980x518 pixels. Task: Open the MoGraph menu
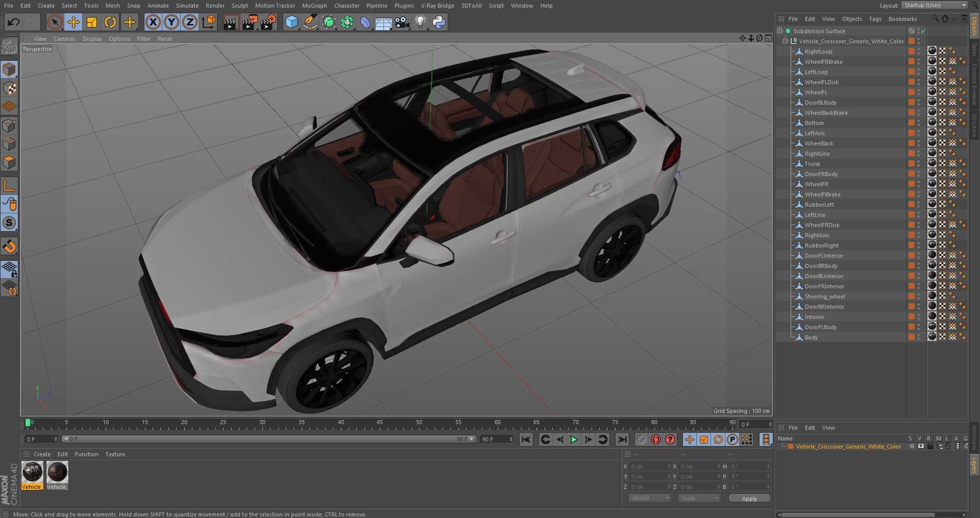[x=314, y=6]
